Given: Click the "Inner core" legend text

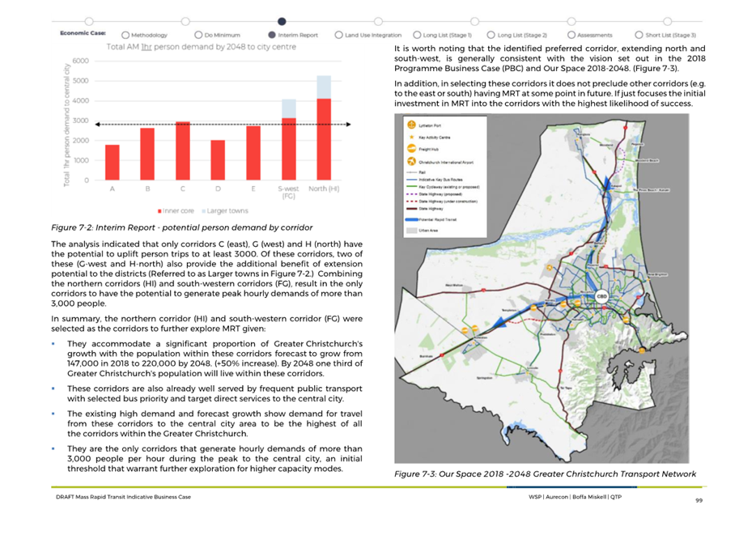Looking at the screenshot, I should [x=178, y=211].
